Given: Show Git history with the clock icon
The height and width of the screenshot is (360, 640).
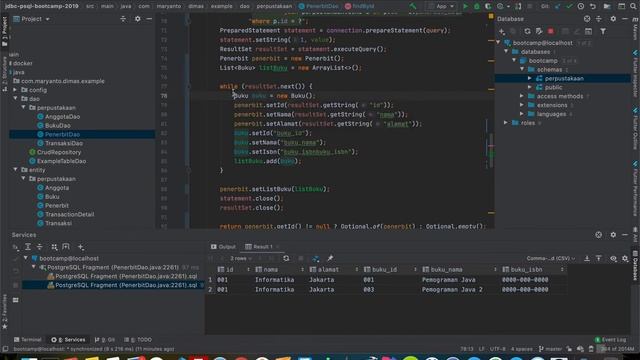Looking at the screenshot, I should [x=581, y=7].
